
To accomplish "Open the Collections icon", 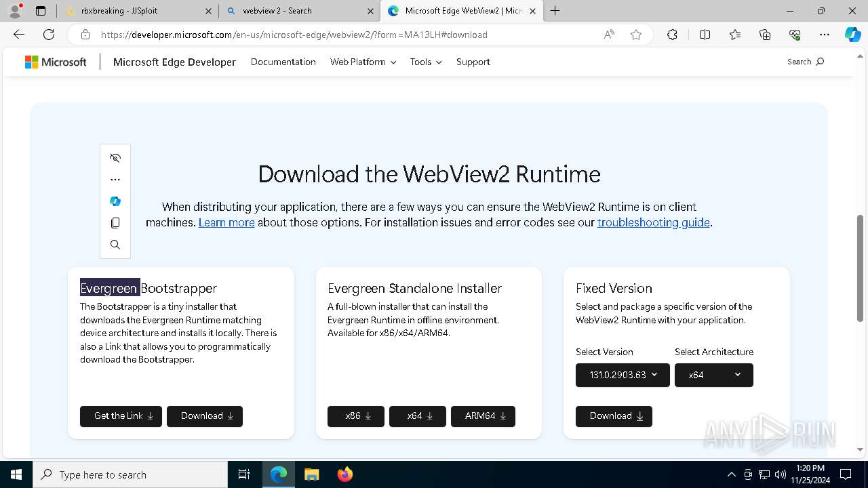I will [765, 35].
